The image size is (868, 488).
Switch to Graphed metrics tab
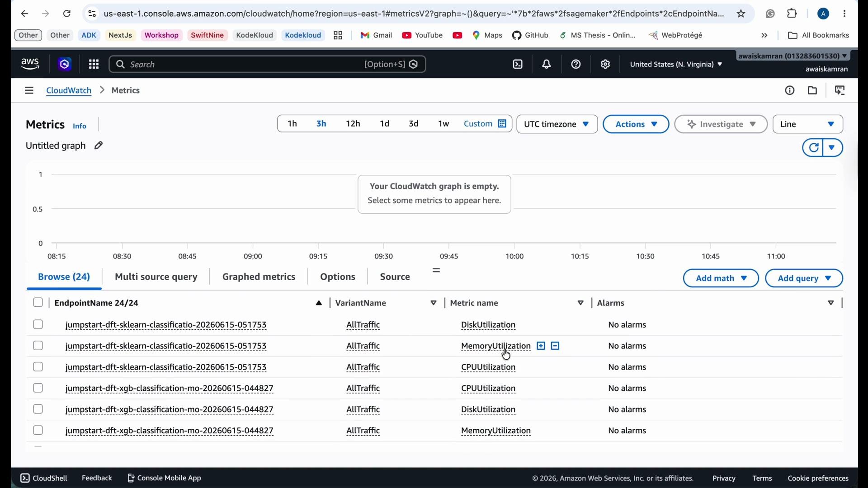coord(259,277)
